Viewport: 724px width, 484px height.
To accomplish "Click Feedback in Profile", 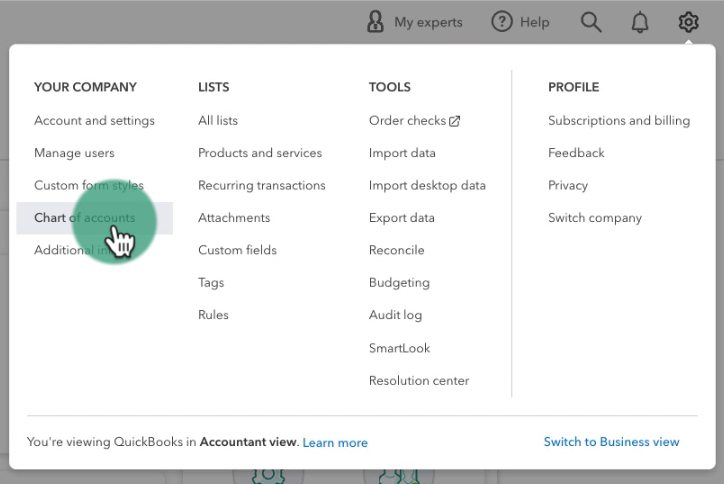I will 576,153.
